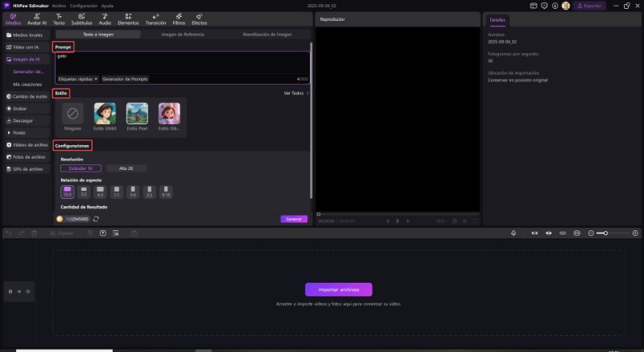Click the timeline zoom-in plus icon
Image resolution: width=644 pixels, height=352 pixels.
634,233
